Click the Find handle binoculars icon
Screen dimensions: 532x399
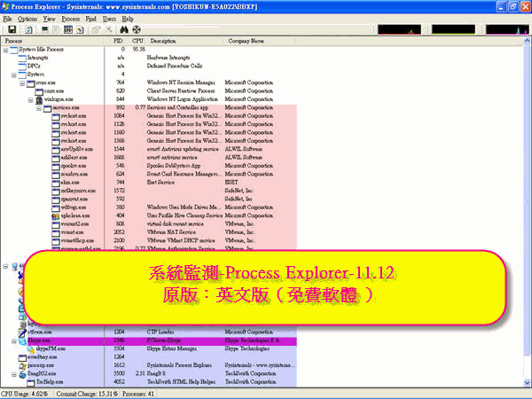click(123, 29)
